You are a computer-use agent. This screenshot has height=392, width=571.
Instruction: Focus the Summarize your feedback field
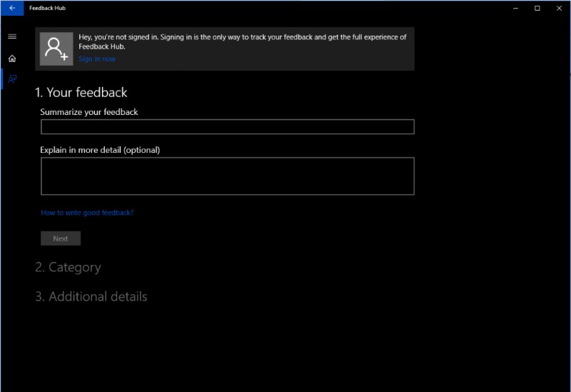228,127
